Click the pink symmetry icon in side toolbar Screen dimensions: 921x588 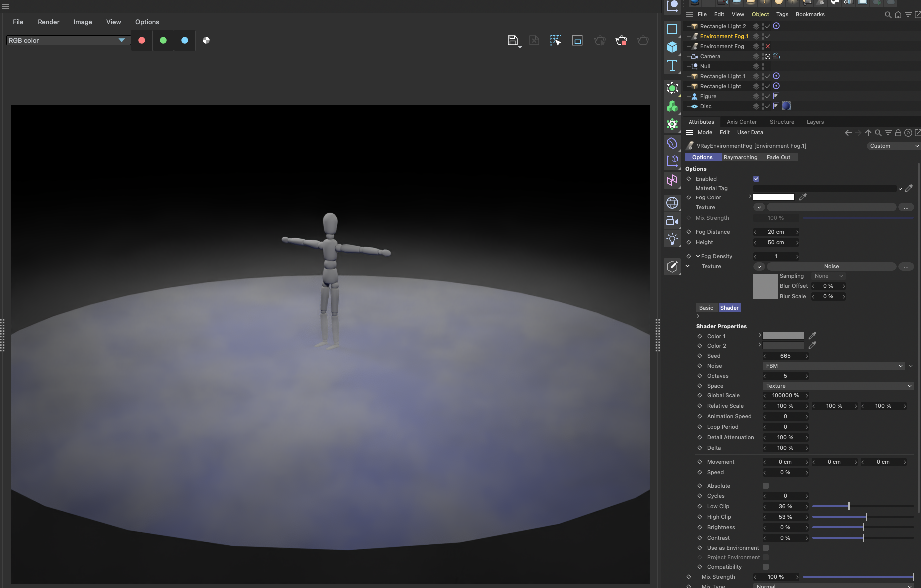[x=672, y=180]
